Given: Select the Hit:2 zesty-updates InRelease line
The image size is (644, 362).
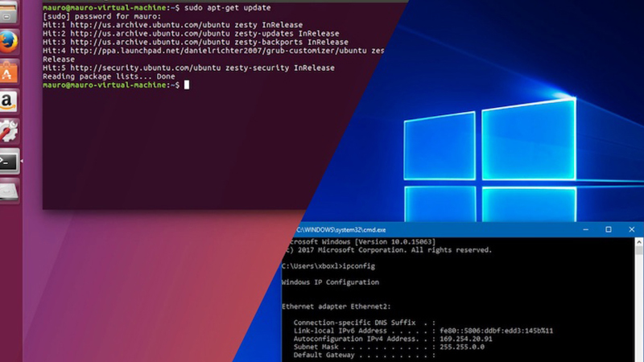Looking at the screenshot, I should [191, 34].
